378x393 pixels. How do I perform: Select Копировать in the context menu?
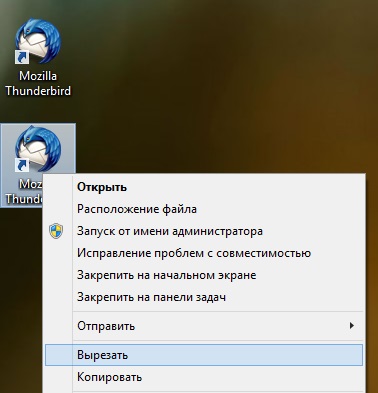tap(204, 377)
